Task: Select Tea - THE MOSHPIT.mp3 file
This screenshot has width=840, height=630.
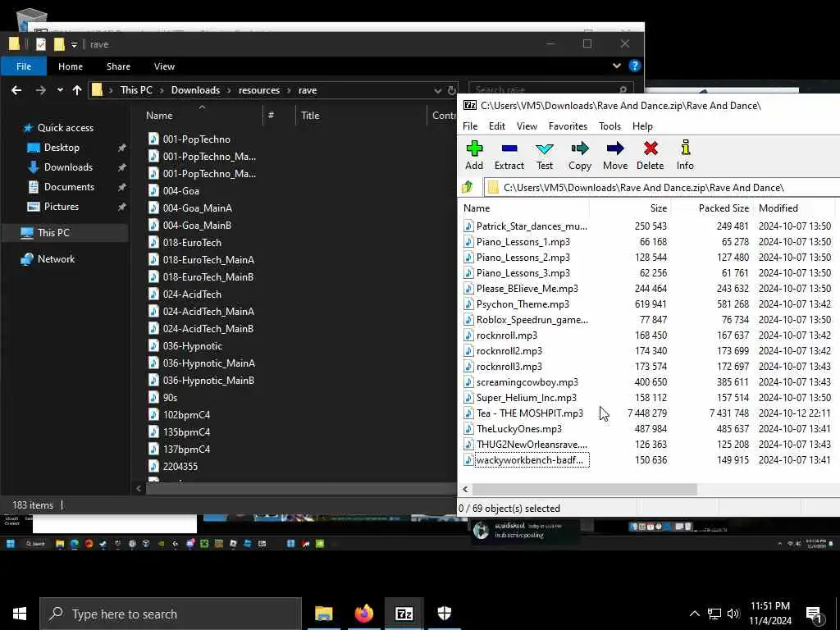Action: [529, 413]
